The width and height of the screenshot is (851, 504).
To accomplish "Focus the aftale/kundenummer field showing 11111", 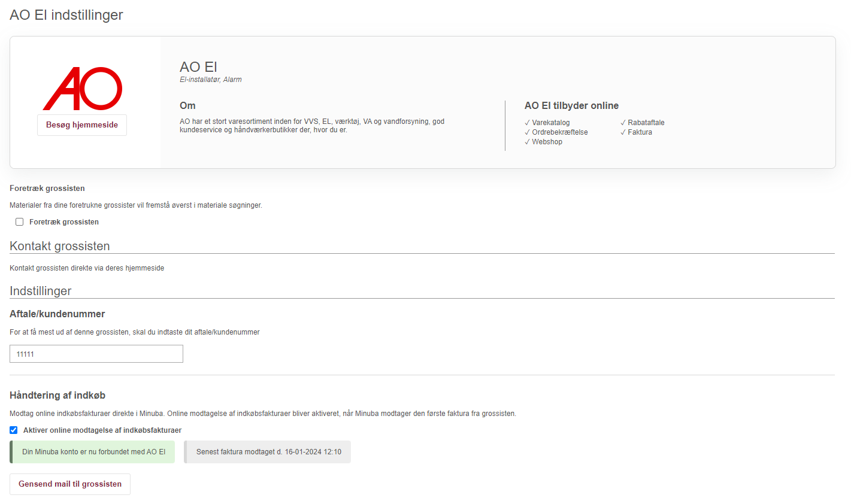I will [x=96, y=354].
